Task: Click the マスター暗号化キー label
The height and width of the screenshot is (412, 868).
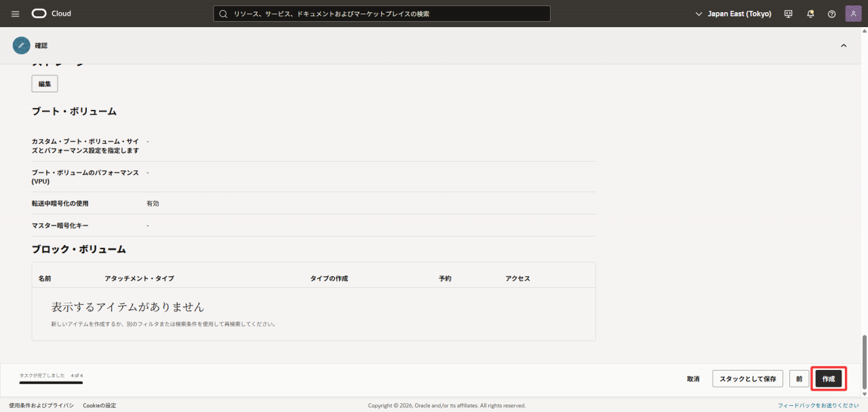Action: (60, 225)
